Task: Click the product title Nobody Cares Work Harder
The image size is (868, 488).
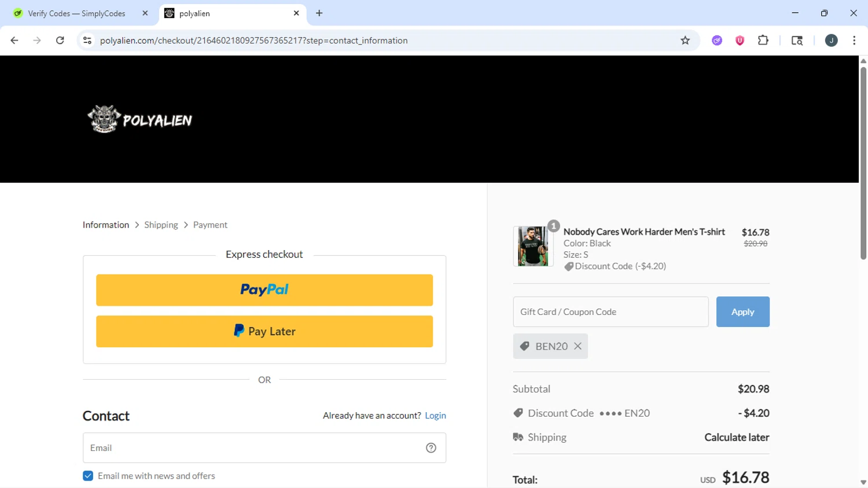Action: click(644, 232)
